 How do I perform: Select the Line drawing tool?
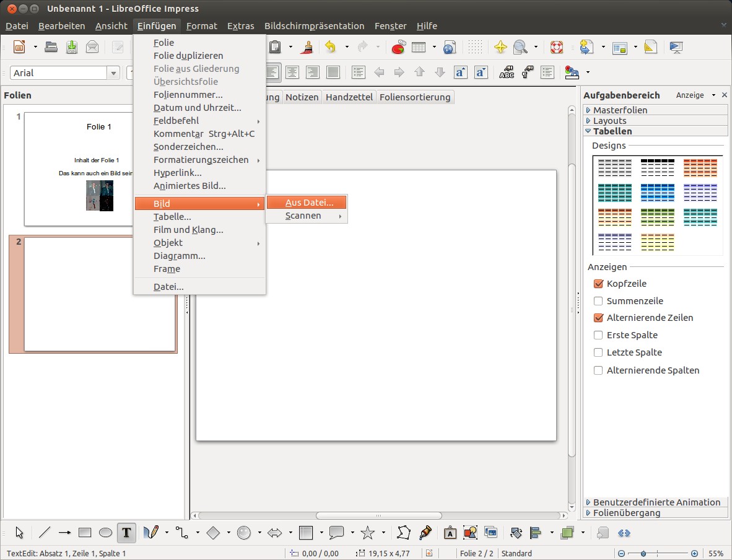[x=45, y=532]
